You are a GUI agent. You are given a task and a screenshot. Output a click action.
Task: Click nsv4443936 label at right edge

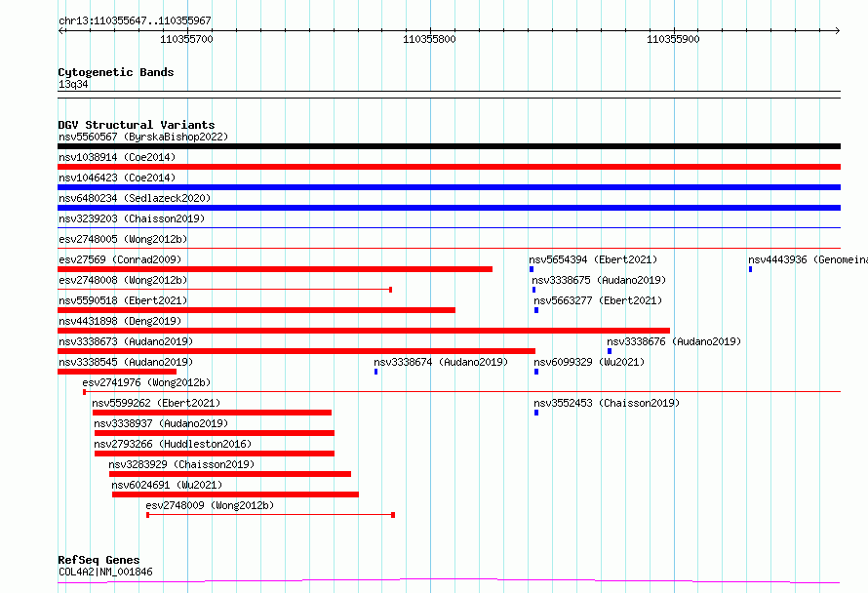(808, 259)
